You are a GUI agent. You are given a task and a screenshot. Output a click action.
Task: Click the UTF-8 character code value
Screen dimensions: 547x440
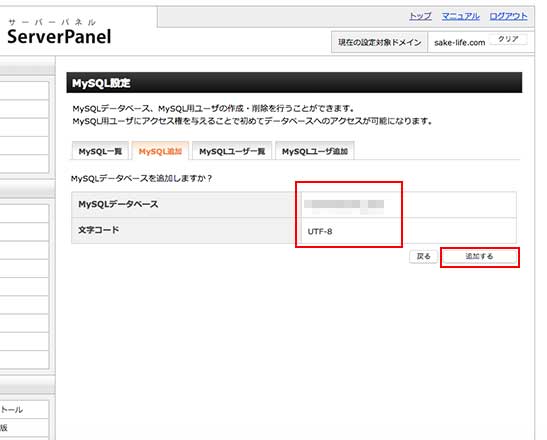[320, 231]
